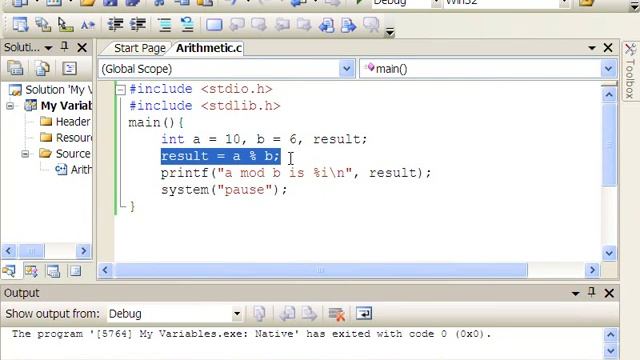Screen dimensions: 640x360
Task: Collapse the code outlining at #include line
Action: (120, 89)
